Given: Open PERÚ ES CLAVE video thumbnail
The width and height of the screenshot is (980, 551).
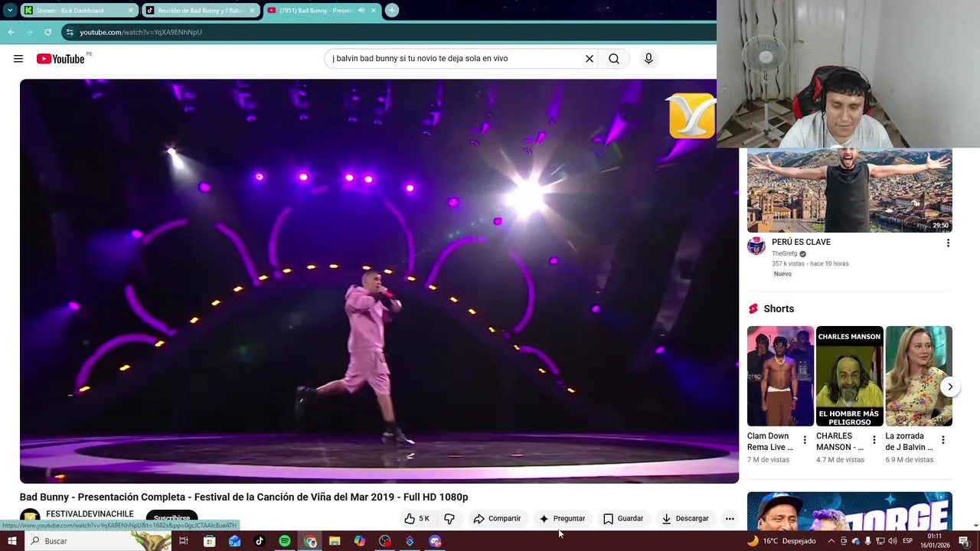Looking at the screenshot, I should coord(850,191).
